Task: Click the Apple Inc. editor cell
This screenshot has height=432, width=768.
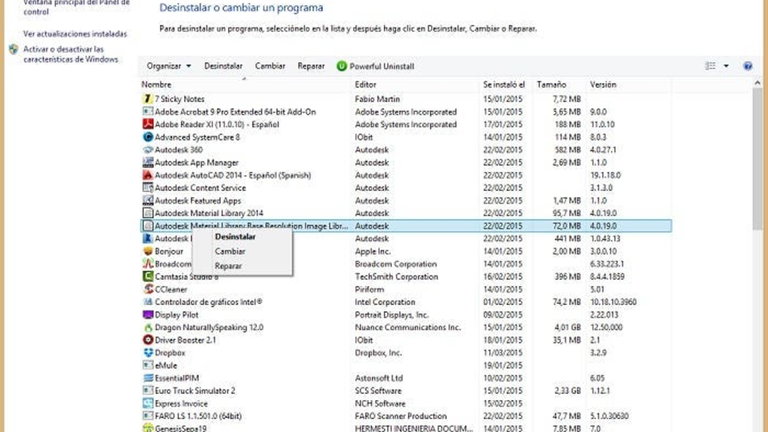Action: (x=372, y=251)
